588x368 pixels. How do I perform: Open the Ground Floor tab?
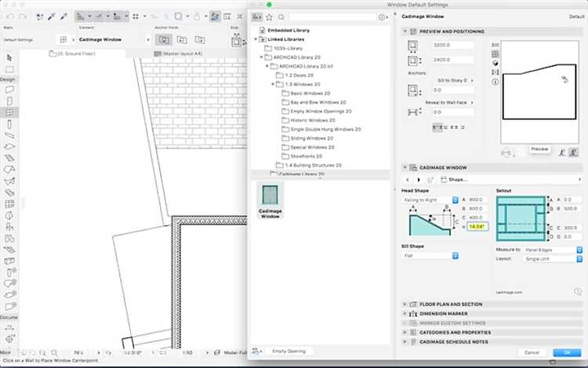point(72,53)
